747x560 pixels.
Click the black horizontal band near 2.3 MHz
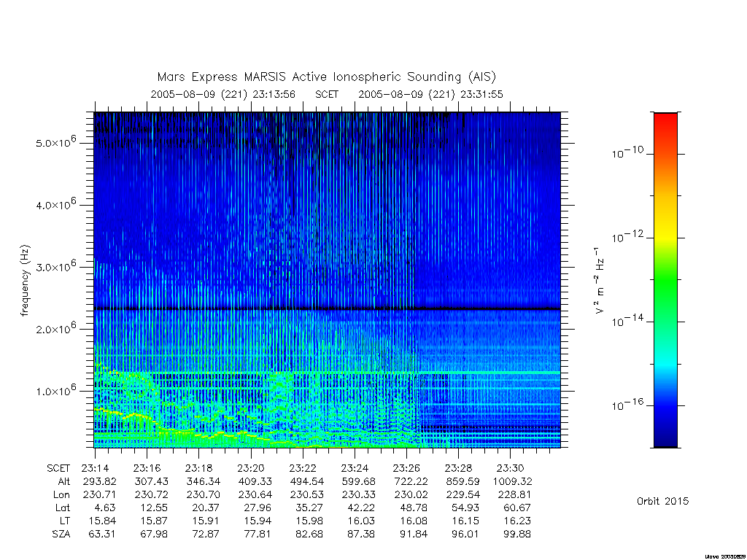click(x=328, y=309)
